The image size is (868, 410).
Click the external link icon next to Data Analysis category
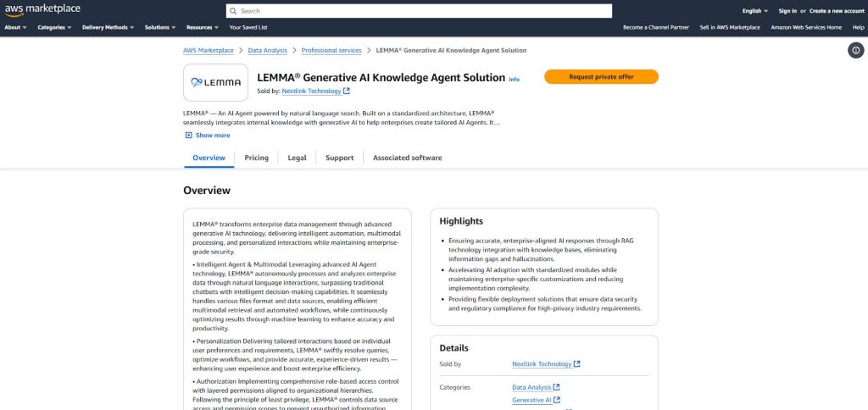pos(556,387)
